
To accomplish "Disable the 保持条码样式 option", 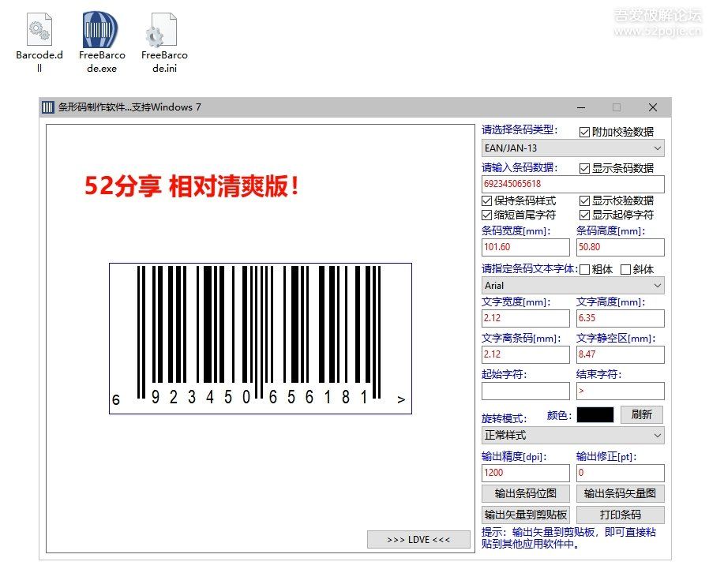I will [487, 201].
